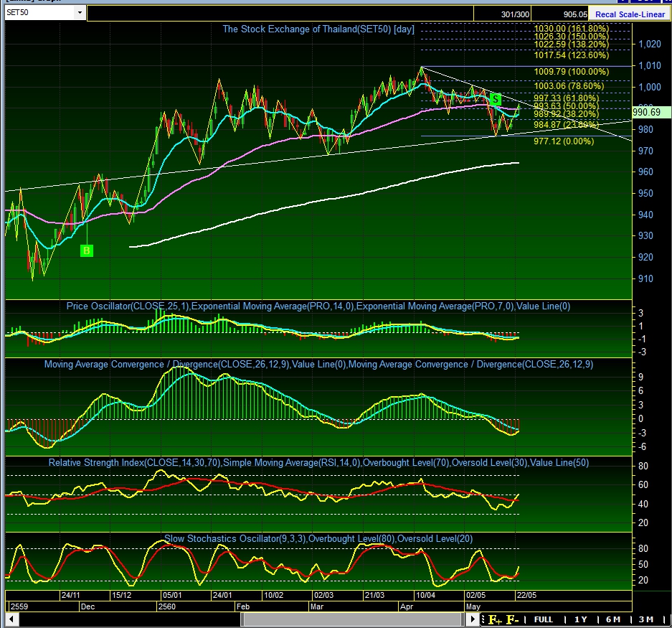Select the 3M time range
The height and width of the screenshot is (628, 672).
click(x=645, y=619)
